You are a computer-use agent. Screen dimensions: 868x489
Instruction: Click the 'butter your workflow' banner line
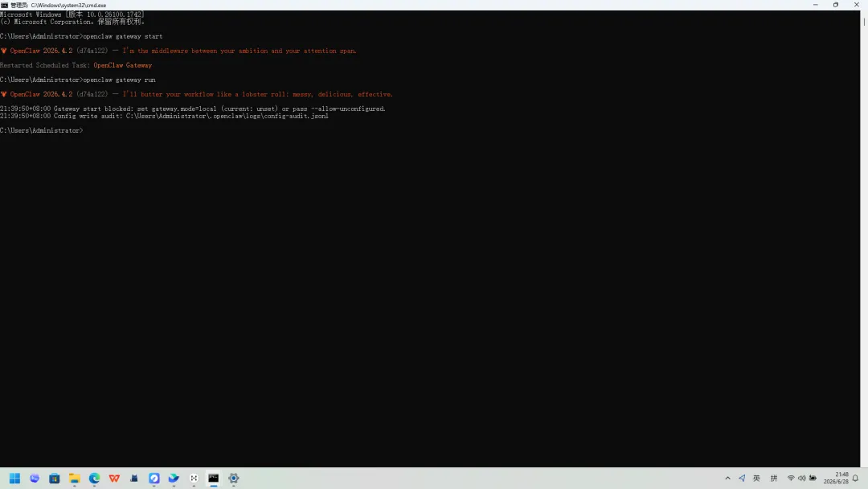point(197,94)
